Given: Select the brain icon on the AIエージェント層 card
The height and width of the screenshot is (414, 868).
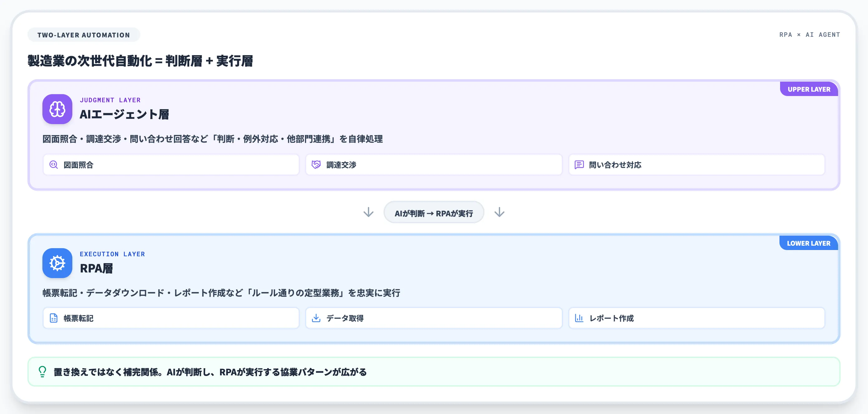Looking at the screenshot, I should 57,109.
